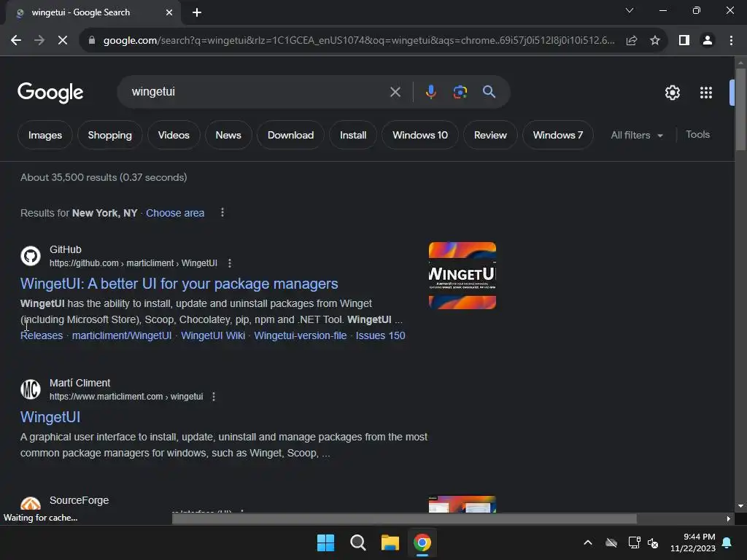Image resolution: width=747 pixels, height=560 pixels.
Task: Click the SourceForge favicon
Action: (31, 504)
